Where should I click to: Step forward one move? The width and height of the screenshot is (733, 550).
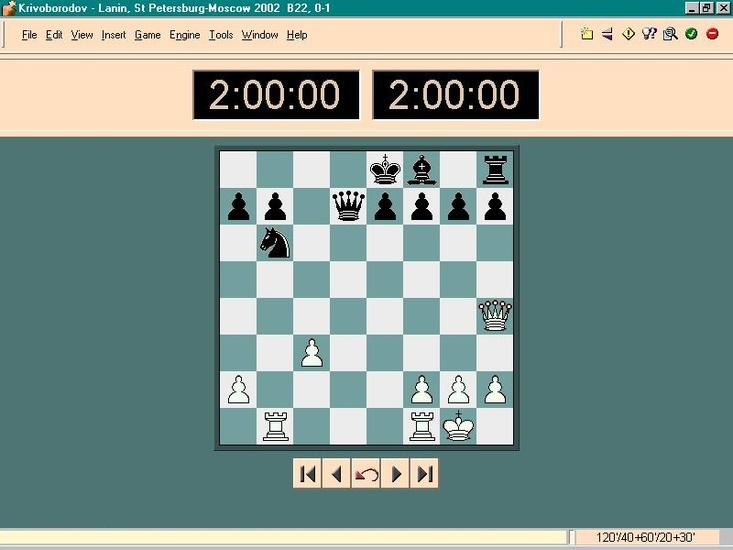pyautogui.click(x=396, y=474)
